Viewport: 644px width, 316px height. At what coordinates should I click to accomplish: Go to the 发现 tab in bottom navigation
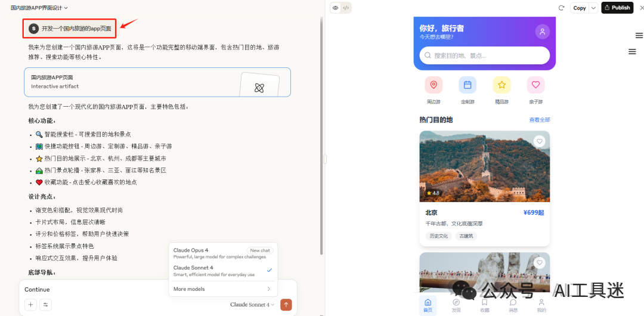[x=456, y=305]
